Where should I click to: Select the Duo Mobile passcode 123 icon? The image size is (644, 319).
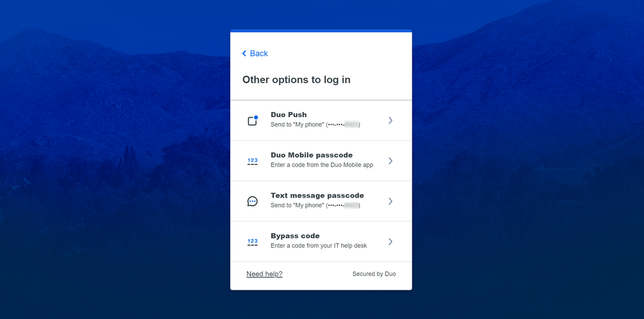click(252, 160)
